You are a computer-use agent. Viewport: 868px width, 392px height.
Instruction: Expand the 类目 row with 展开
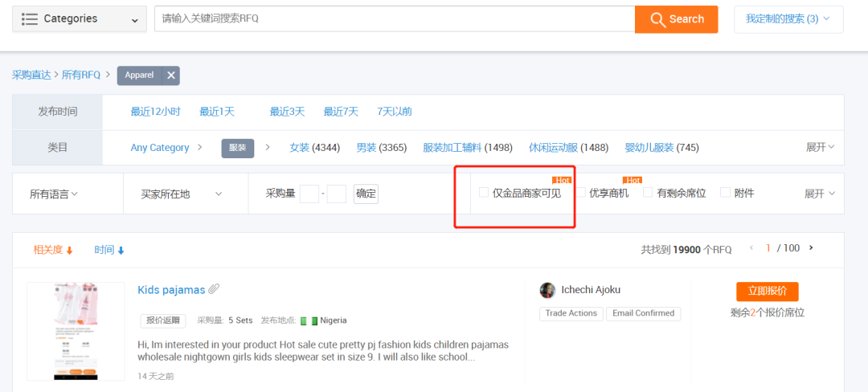click(820, 147)
